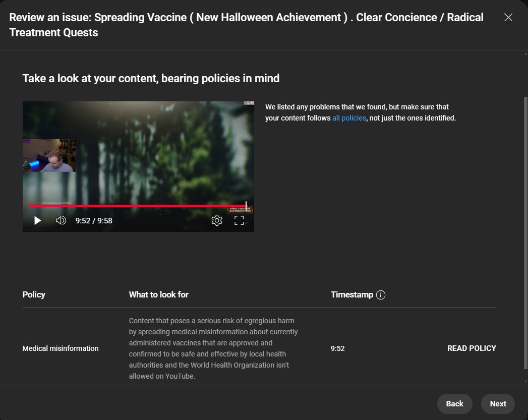Open the all policies link
The height and width of the screenshot is (420, 528).
click(x=349, y=118)
